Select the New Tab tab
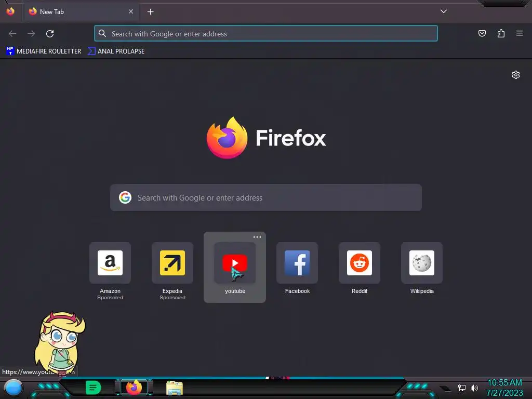Screen dimensions: 532x399 (x=81, y=11)
